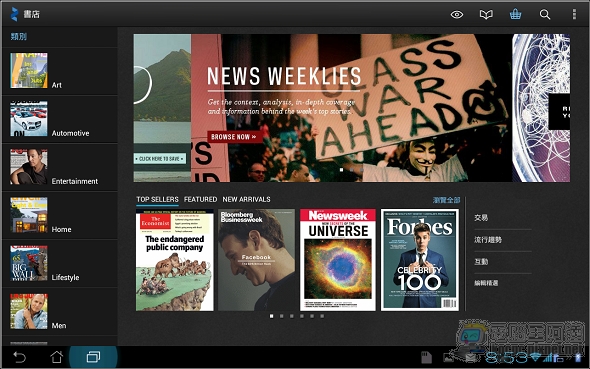Click the BROWSE NOW banner button

[x=234, y=137]
